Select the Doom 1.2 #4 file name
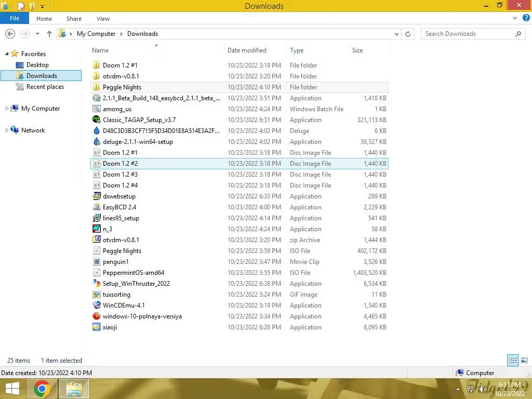The width and height of the screenshot is (532, 399). click(x=120, y=185)
